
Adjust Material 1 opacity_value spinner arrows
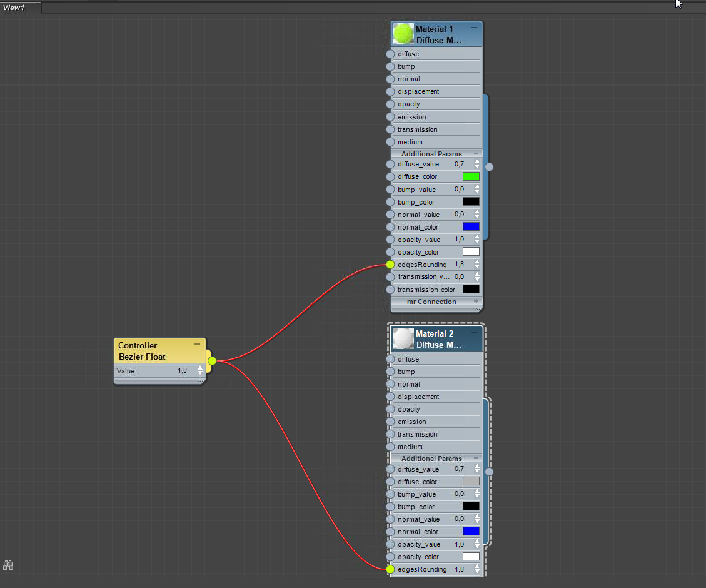[477, 240]
